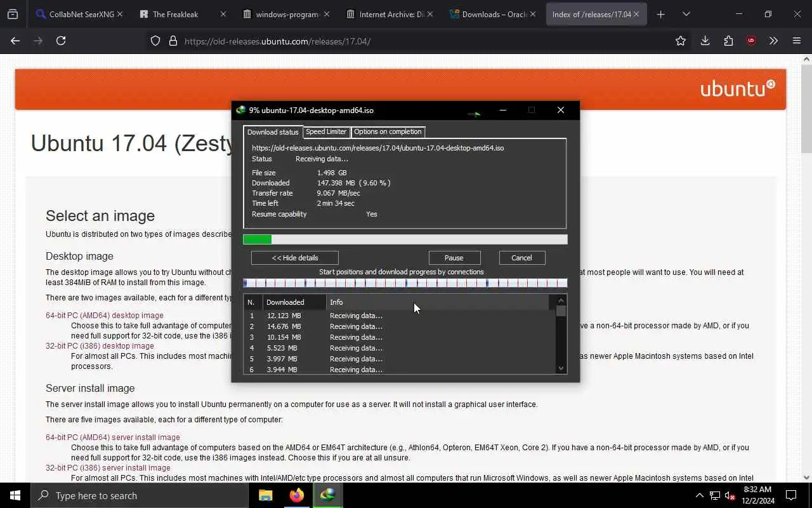Image resolution: width=812 pixels, height=508 pixels.
Task: Click connections list scroll up arrow
Action: pos(561,300)
